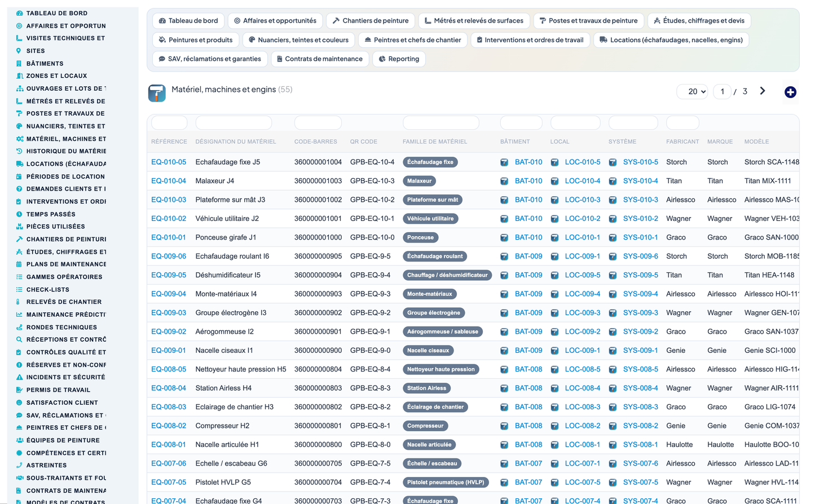Screen dimensions: 815x504
Task: Click barcode 360000000902
Action: (x=318, y=313)
